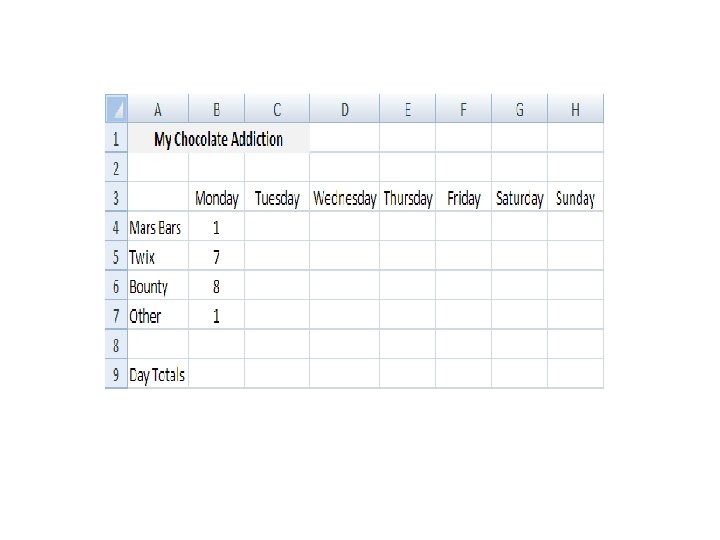This screenshot has width=720, height=540.
Task: Click the Other label cell
Action: point(158,315)
